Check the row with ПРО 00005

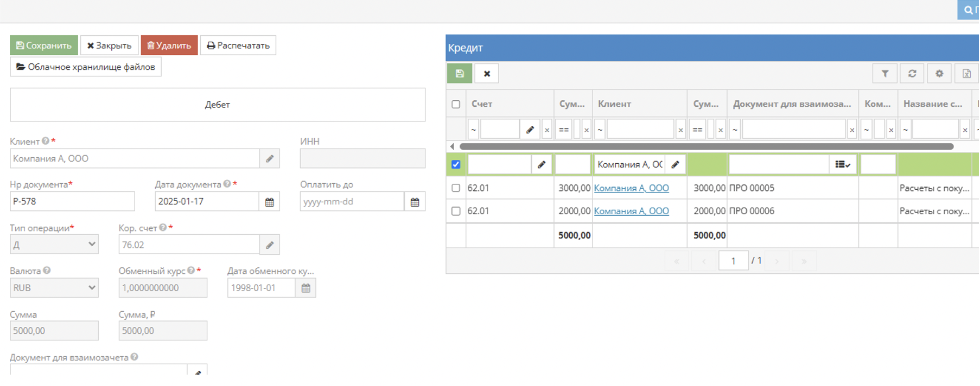(456, 188)
